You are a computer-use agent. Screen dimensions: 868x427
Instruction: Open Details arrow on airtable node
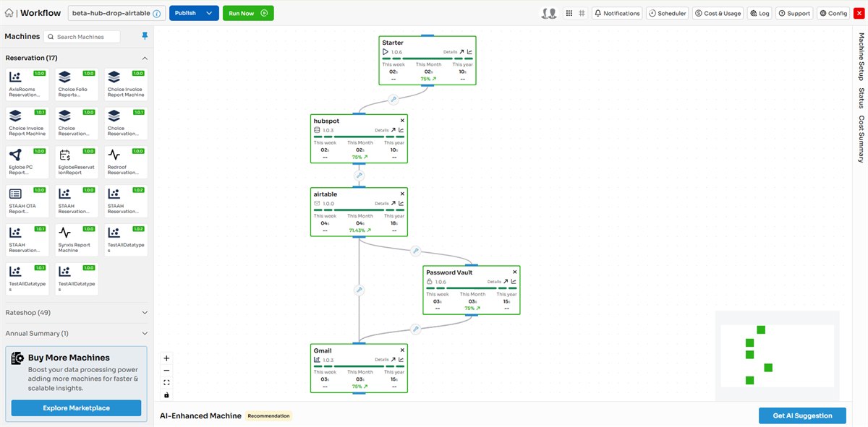pos(393,204)
